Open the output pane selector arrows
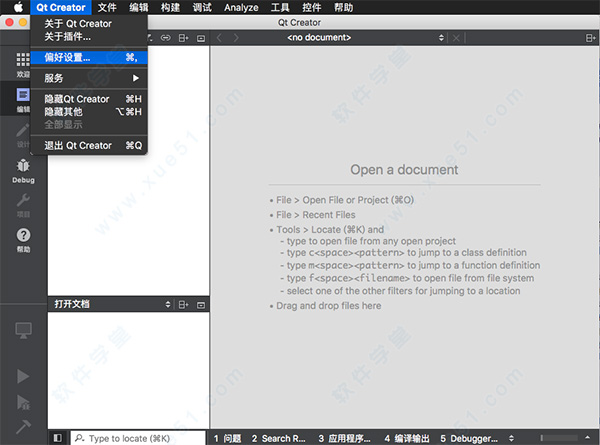This screenshot has height=445, width=600. tap(511, 438)
